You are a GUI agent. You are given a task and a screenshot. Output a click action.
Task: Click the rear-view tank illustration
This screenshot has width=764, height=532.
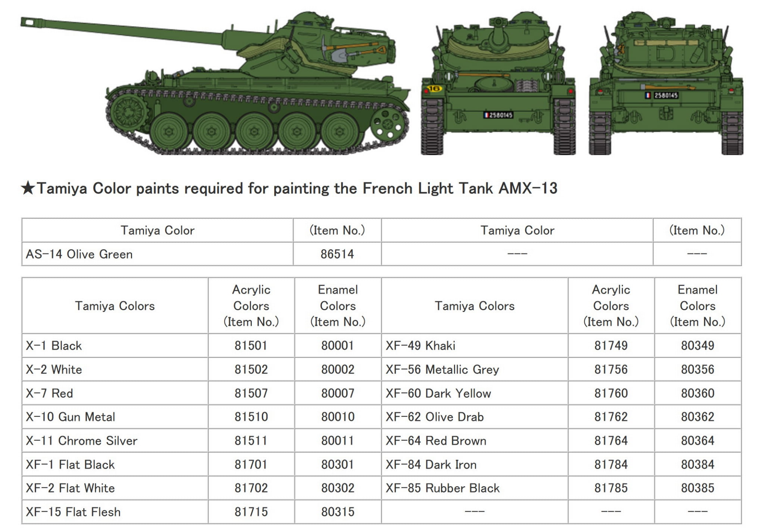point(666,86)
